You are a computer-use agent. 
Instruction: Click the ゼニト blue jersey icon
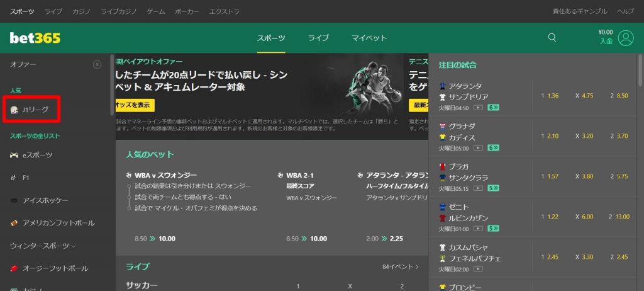click(442, 207)
